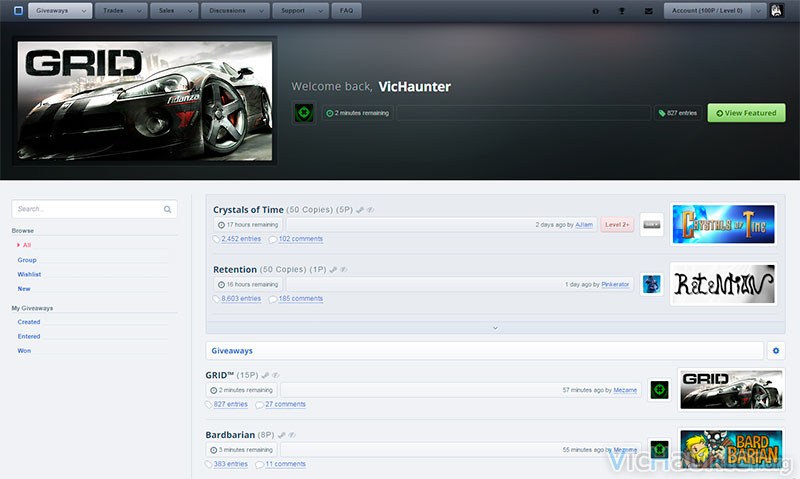Browse New giveaways in sidebar

24,289
